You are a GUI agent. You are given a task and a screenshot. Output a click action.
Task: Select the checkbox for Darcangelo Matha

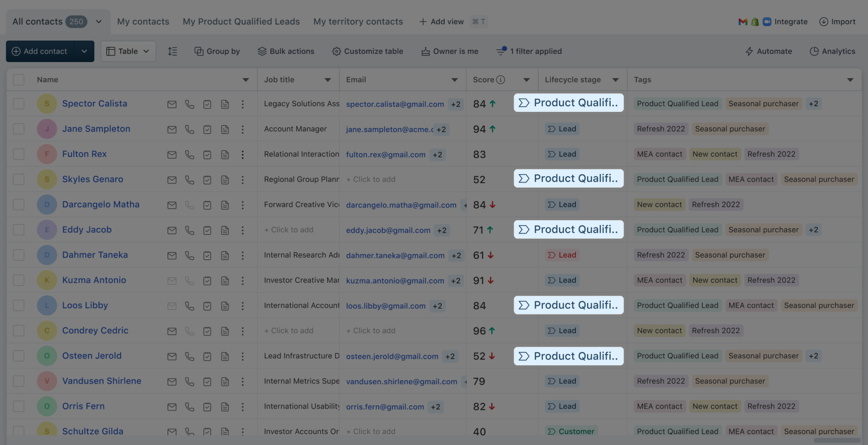(19, 205)
